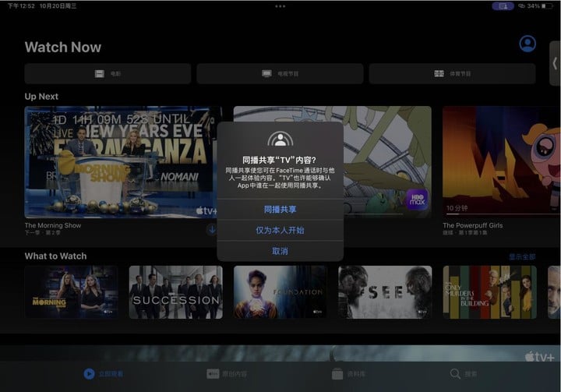Tap the download arrow beside The Morning Show

(x=212, y=229)
